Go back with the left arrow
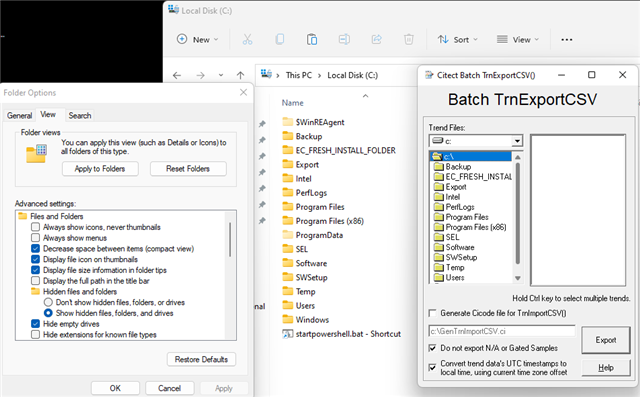The height and width of the screenshot is (397, 640). (177, 75)
